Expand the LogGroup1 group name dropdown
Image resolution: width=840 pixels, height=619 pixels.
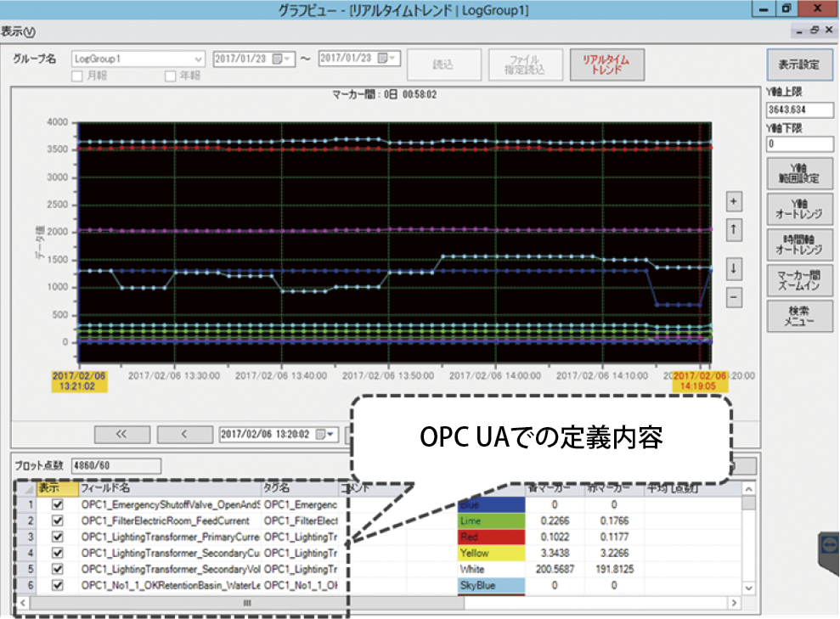pyautogui.click(x=199, y=59)
